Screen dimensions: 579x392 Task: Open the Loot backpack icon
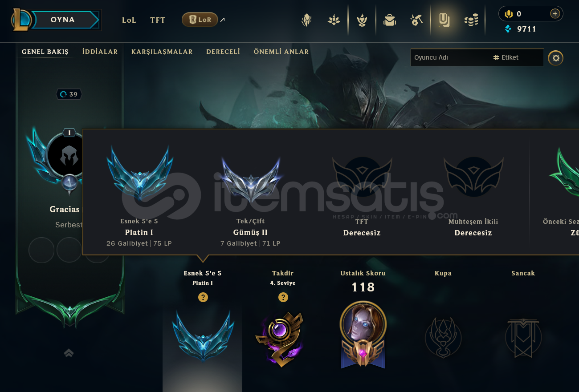(390, 20)
